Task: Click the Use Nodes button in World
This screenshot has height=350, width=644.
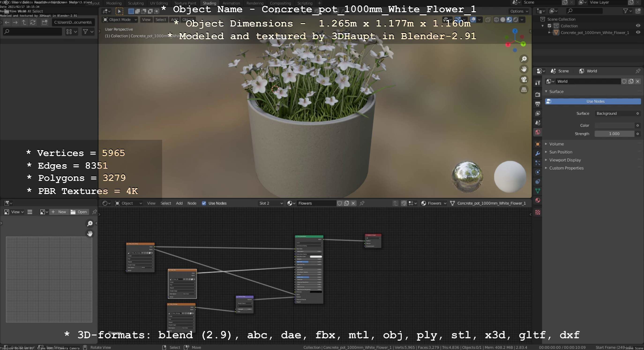Action: (593, 101)
